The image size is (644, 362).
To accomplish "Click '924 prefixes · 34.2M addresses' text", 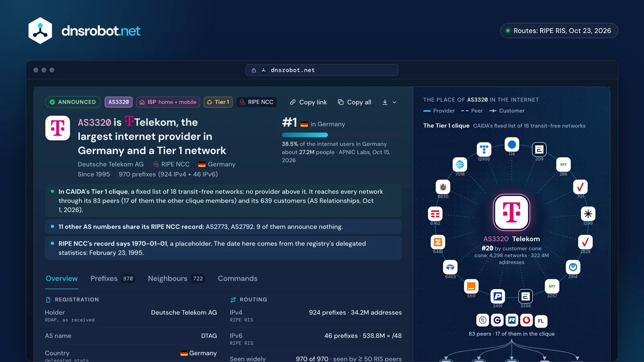I will tap(355, 313).
